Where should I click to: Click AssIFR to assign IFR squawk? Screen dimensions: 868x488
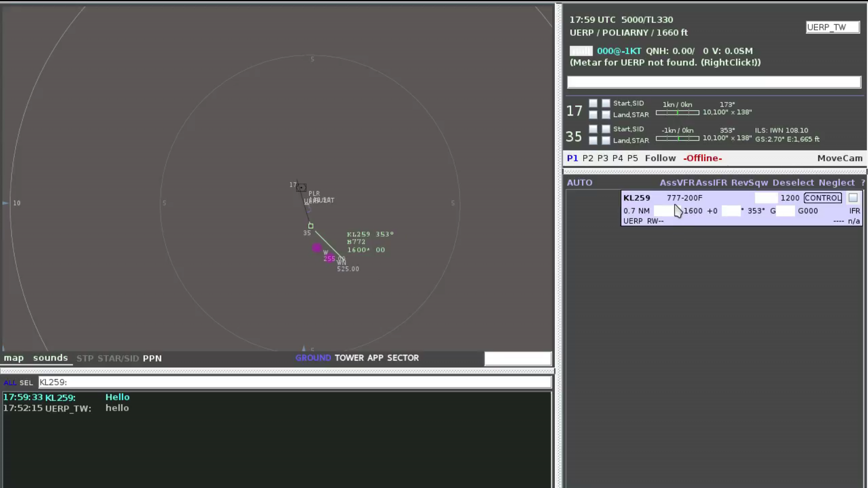pos(711,183)
